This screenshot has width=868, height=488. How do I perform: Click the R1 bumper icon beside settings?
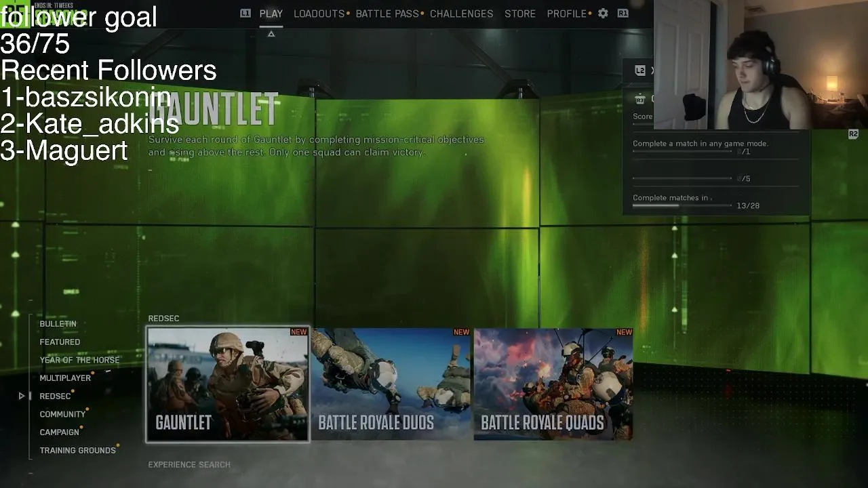[x=623, y=14]
